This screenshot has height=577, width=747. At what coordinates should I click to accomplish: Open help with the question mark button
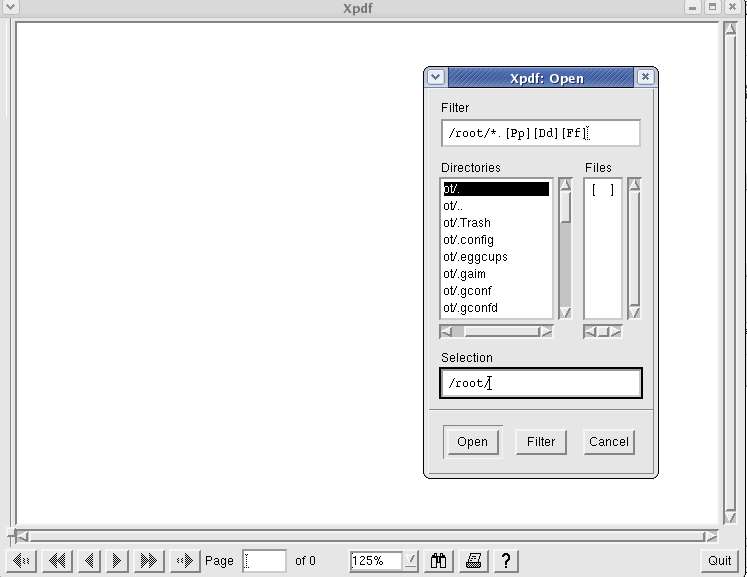tap(506, 560)
